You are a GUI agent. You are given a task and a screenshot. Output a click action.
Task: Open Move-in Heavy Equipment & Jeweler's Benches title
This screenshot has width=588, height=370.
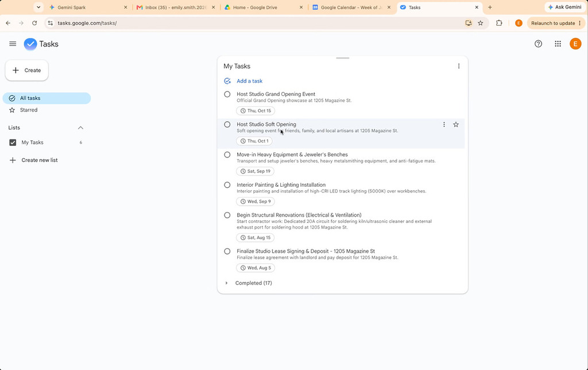coord(292,155)
